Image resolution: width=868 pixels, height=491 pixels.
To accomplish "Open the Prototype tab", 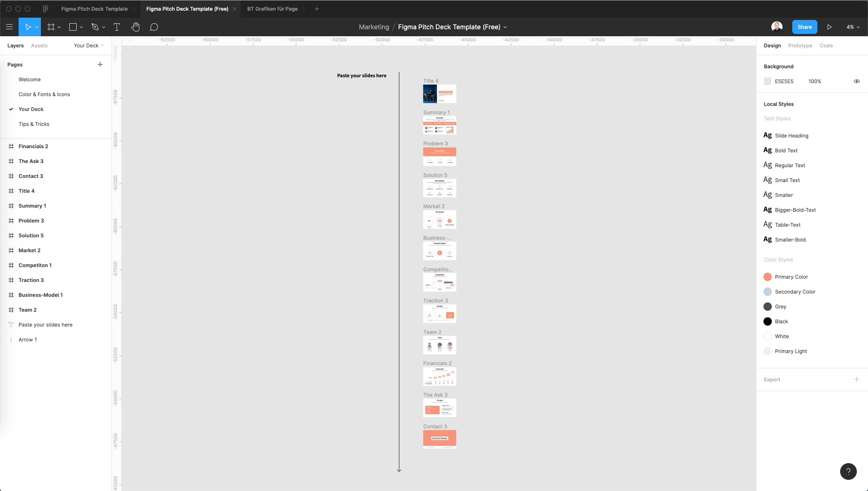I will coord(800,46).
